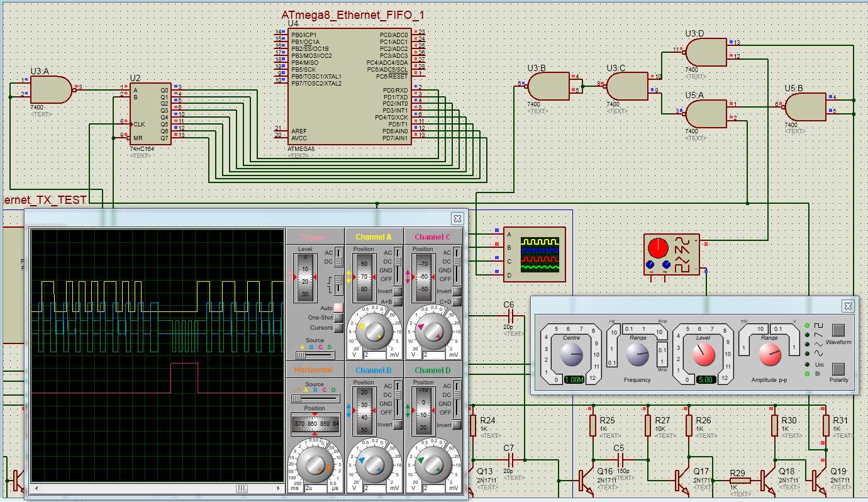Image resolution: width=868 pixels, height=502 pixels.
Task: Toggle the One-Shot trigger button
Action: tap(338, 318)
